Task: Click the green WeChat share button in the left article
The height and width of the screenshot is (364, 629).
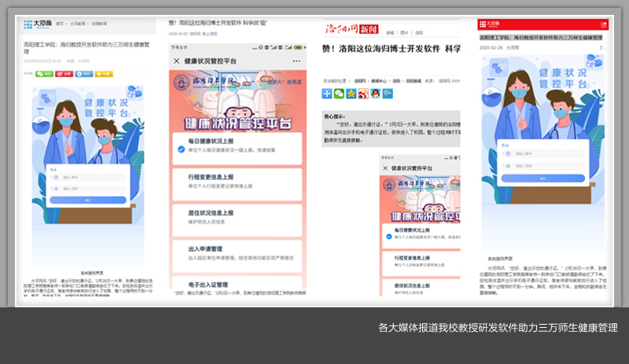Action: click(45, 73)
